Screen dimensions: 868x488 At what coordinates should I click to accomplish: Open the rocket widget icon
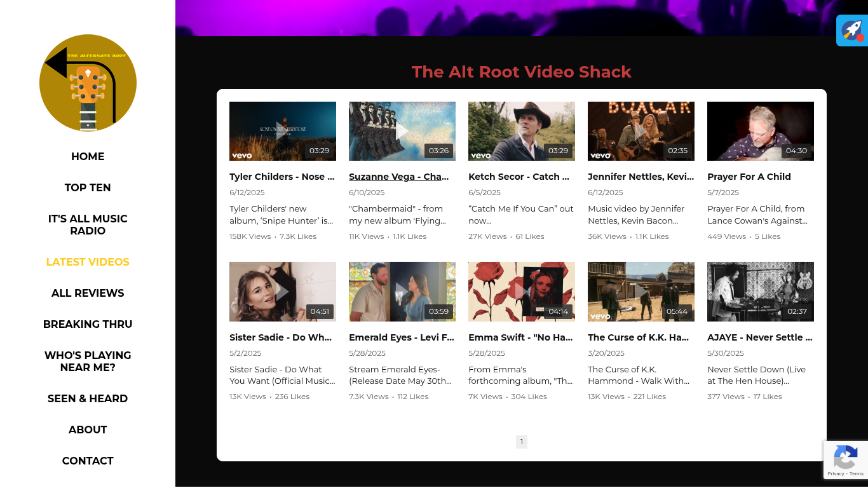[x=852, y=30]
